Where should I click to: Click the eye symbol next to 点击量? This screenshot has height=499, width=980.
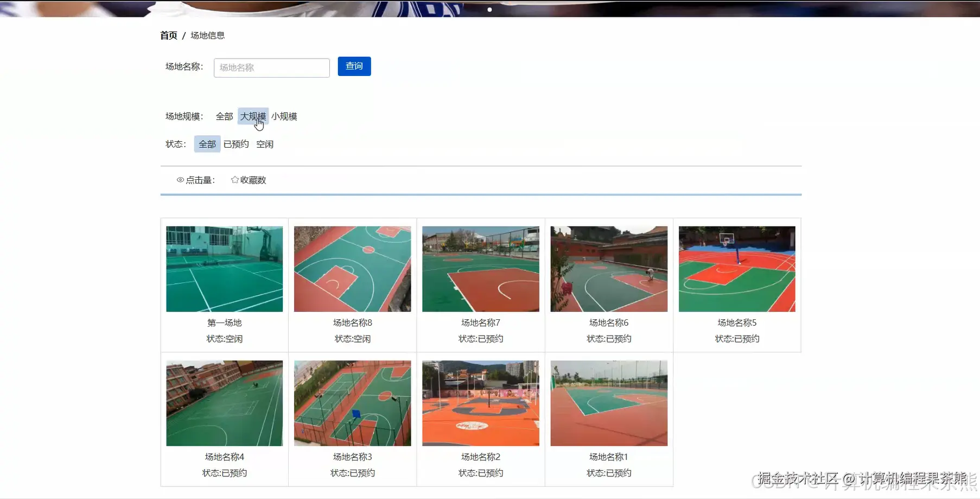coord(180,180)
